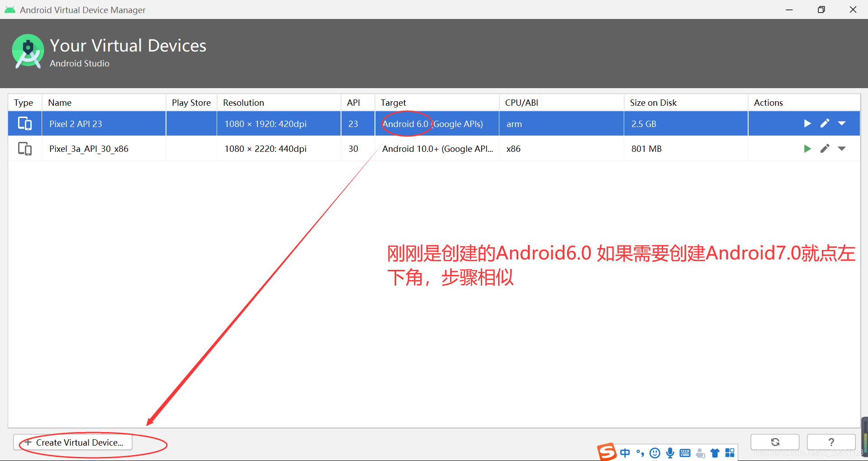
Task: Open the Sogou toolbox grid icon
Action: point(730,453)
